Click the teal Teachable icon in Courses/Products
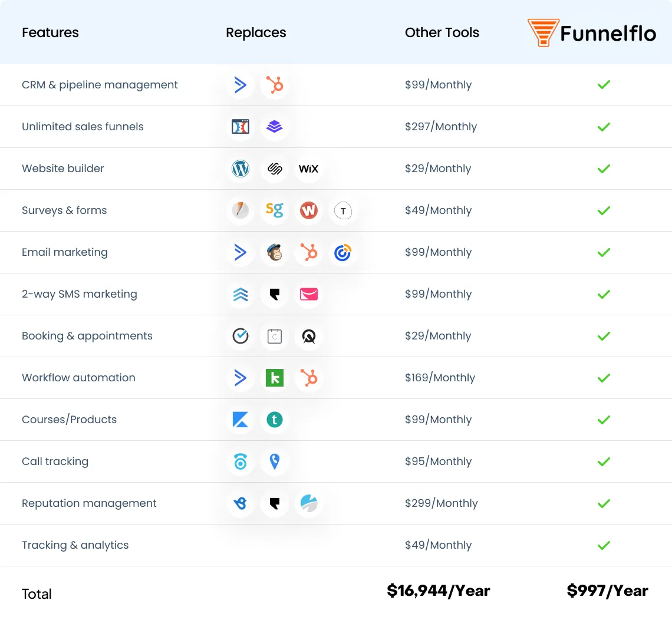 pos(275,420)
